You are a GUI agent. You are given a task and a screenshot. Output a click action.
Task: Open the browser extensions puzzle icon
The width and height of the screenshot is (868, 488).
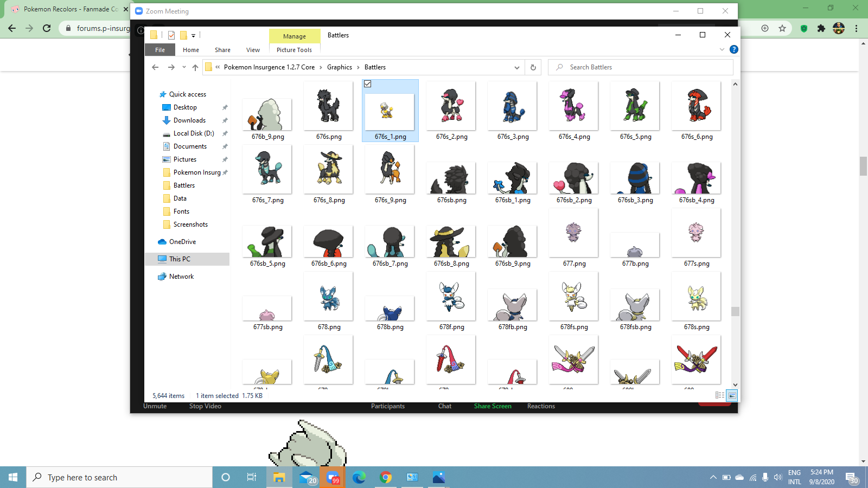[x=821, y=28]
